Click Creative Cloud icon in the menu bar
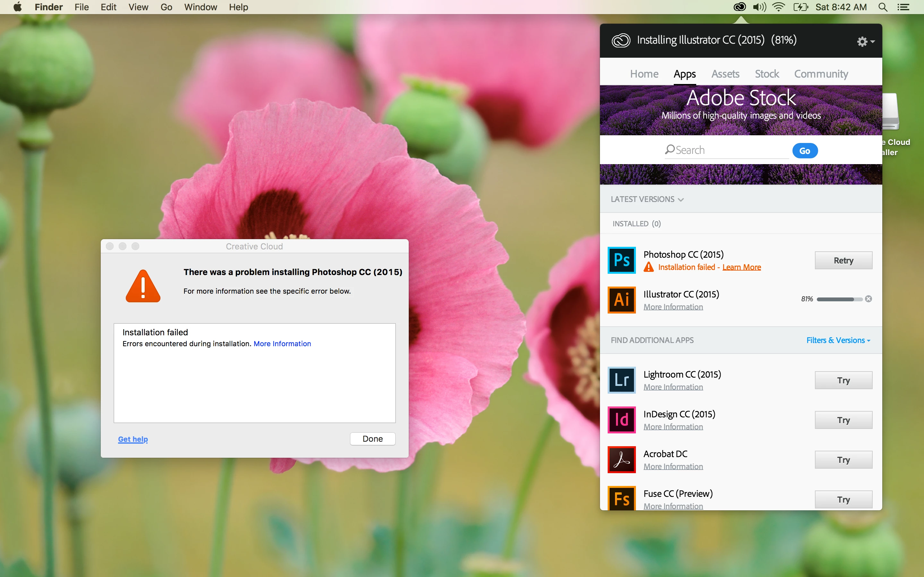The width and height of the screenshot is (924, 577). click(740, 7)
